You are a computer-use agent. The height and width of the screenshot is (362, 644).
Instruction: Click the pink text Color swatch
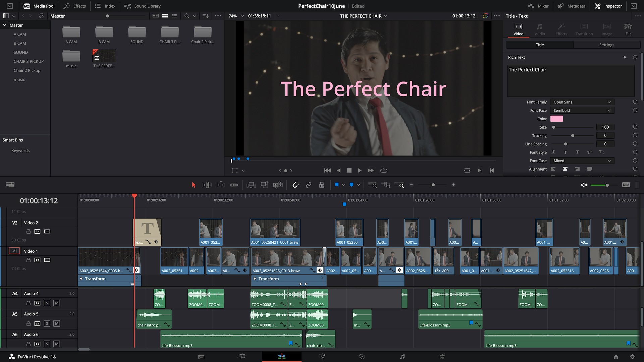[x=556, y=119]
